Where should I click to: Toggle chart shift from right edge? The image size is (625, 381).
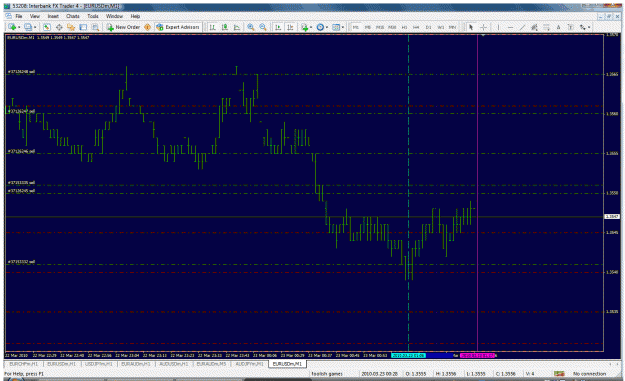pos(290,27)
